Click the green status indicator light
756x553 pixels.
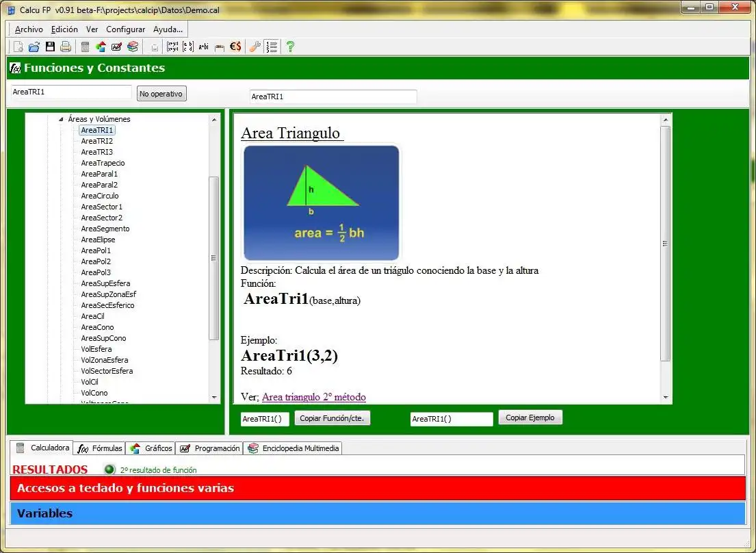[109, 469]
